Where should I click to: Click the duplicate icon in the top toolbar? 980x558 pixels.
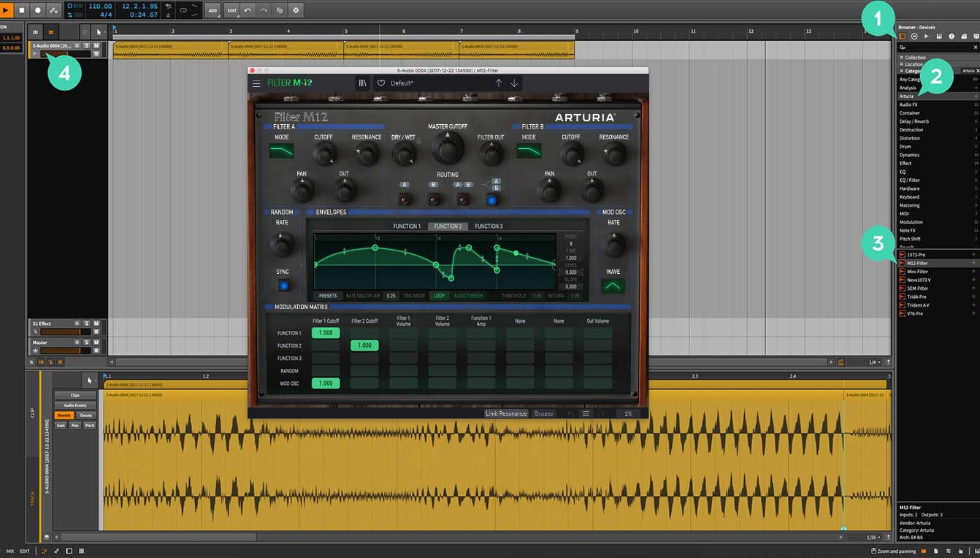280,10
